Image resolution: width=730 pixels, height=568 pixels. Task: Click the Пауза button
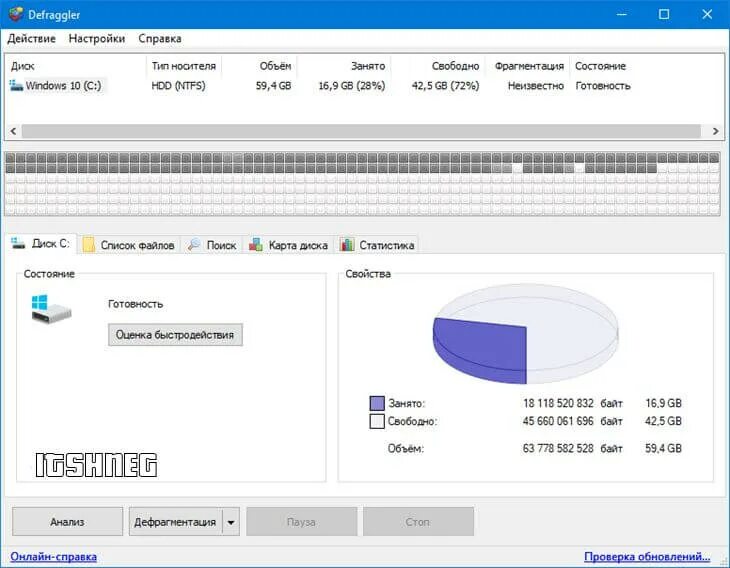coord(302,522)
